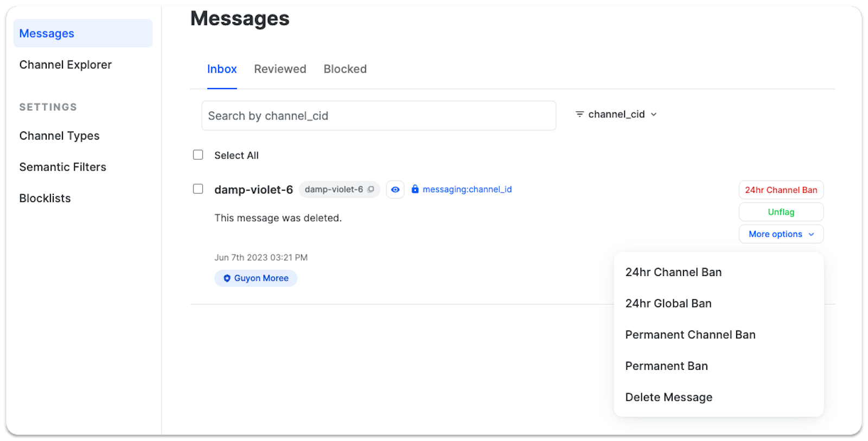The width and height of the screenshot is (868, 441).
Task: Open Channel Explorer from the sidebar
Action: (x=65, y=65)
